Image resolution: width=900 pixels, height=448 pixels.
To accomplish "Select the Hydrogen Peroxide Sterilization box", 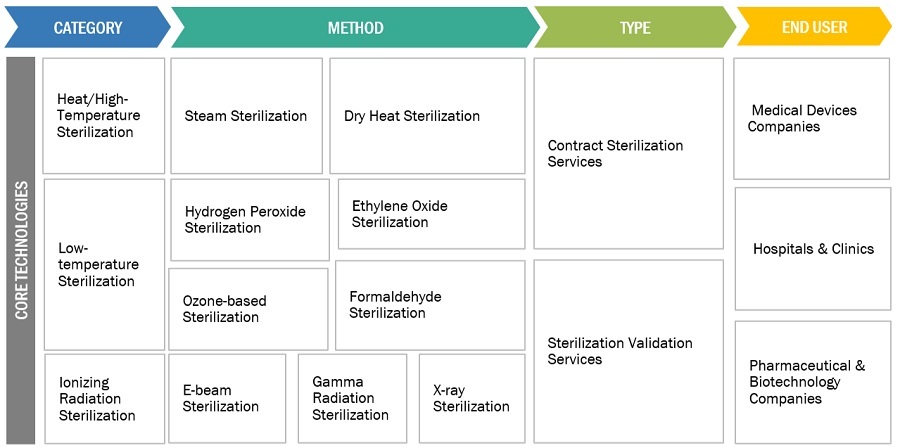I will click(249, 220).
